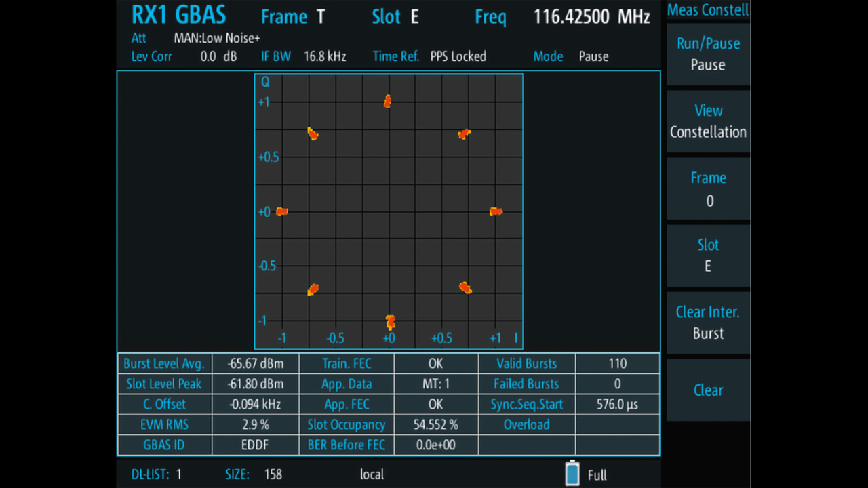Viewport: 868px width, 488px height.
Task: Open the View Constellation softkey
Action: [708, 121]
